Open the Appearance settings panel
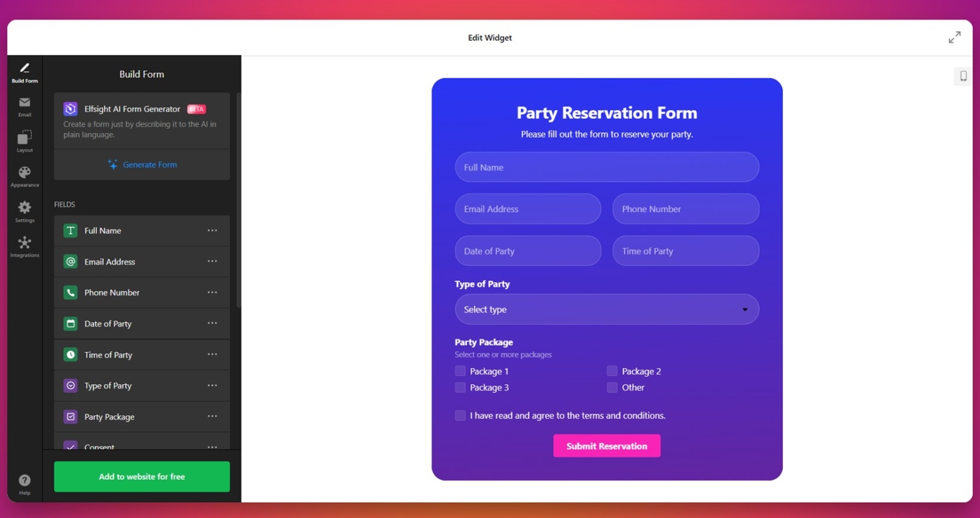Screen dimensions: 980x518 (x=24, y=176)
